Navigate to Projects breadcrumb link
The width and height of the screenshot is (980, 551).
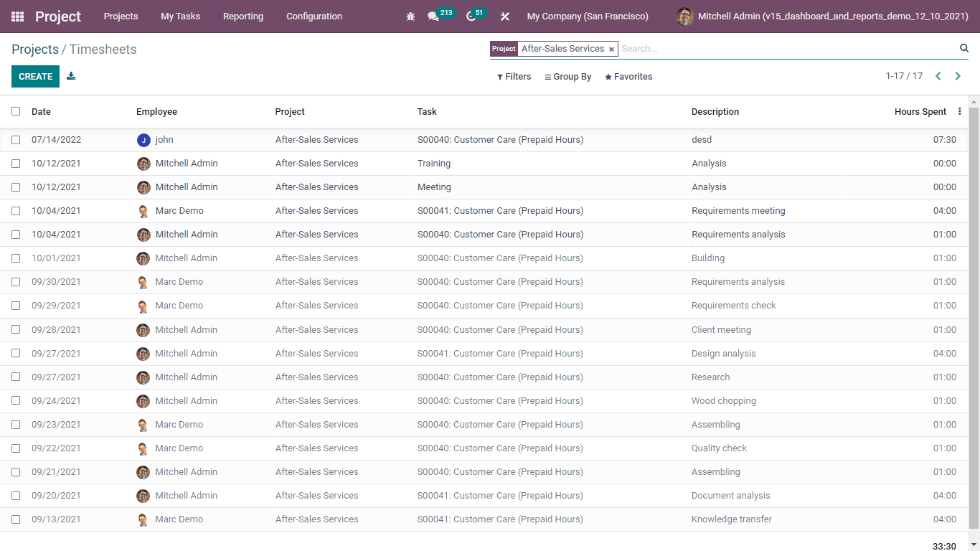[x=35, y=50]
